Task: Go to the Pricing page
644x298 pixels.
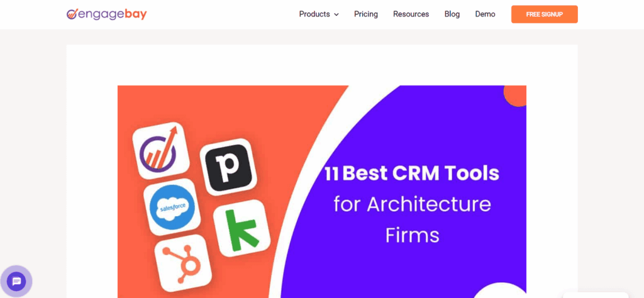Action: pos(366,14)
